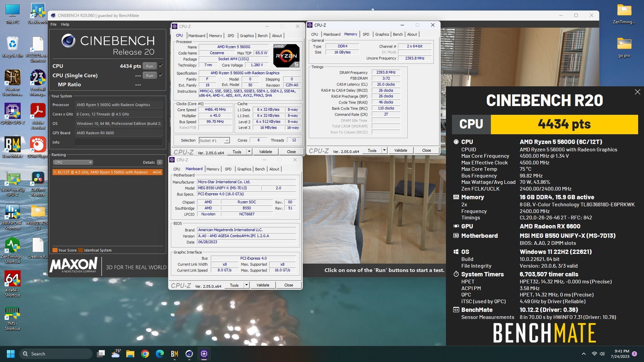Switch to Mainboard tab in top-left CPU-Z
This screenshot has height=362, width=644.
(197, 36)
